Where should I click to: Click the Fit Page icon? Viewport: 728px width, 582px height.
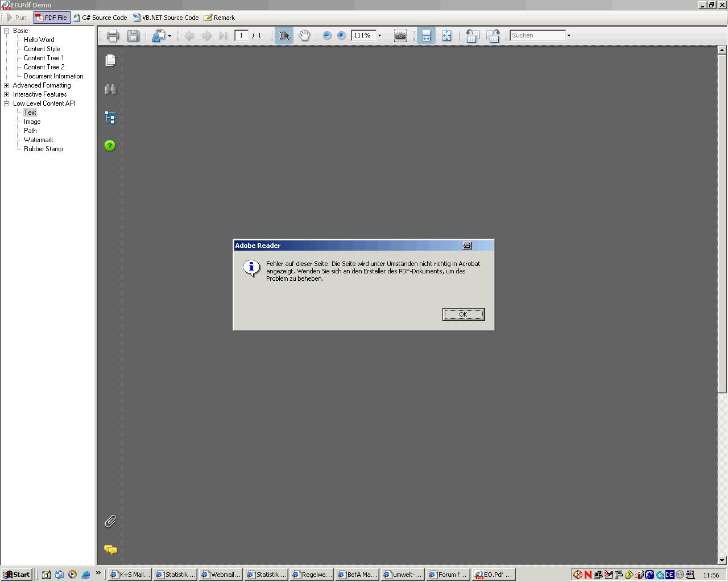(x=446, y=36)
